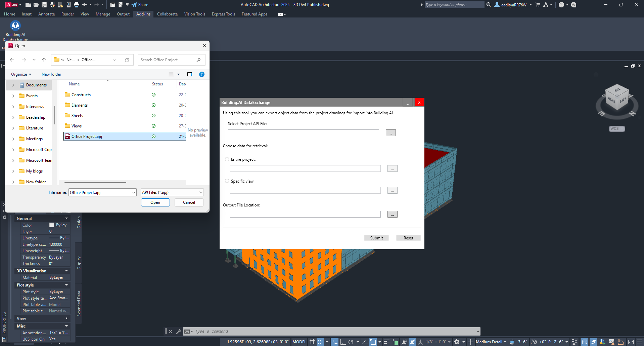The height and width of the screenshot is (346, 644).
Task: Open the annotation scale 1/8" = 1'-0" dropdown
Action: (x=439, y=342)
